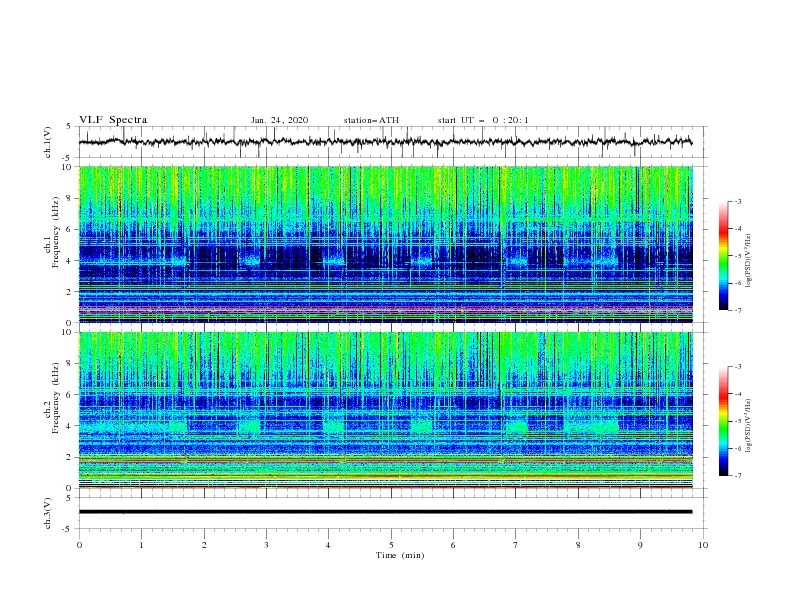
Task: Click the "4" tick label on time axis
Action: 328,545
